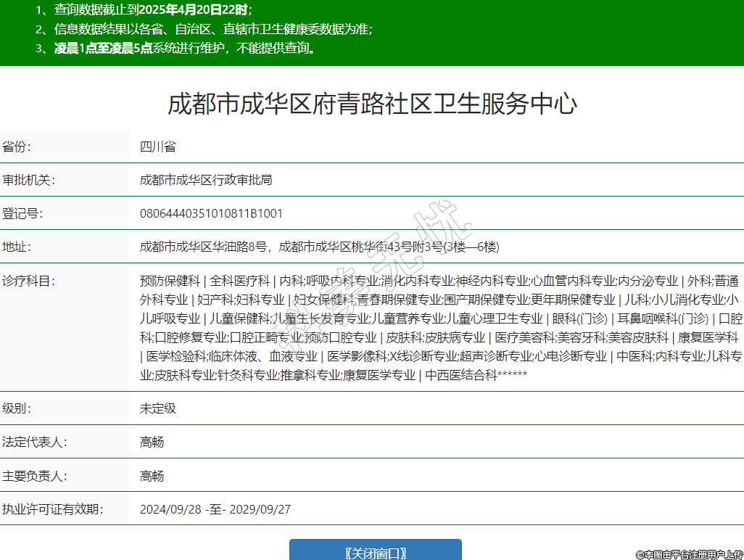
Task: Click the 审批机关 row label
Action: pyautogui.click(x=29, y=180)
